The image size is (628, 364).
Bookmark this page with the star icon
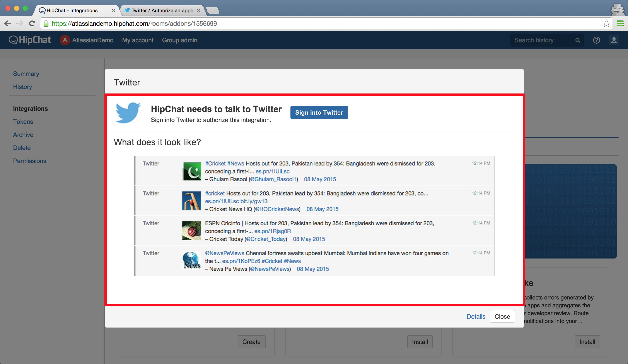pyautogui.click(x=606, y=23)
